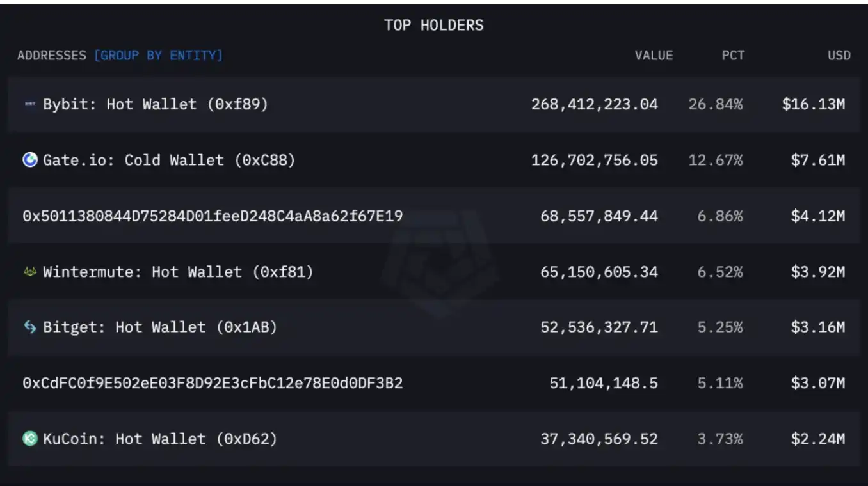The image size is (868, 486).
Task: Click the KuCoin green logo icon
Action: click(x=30, y=439)
